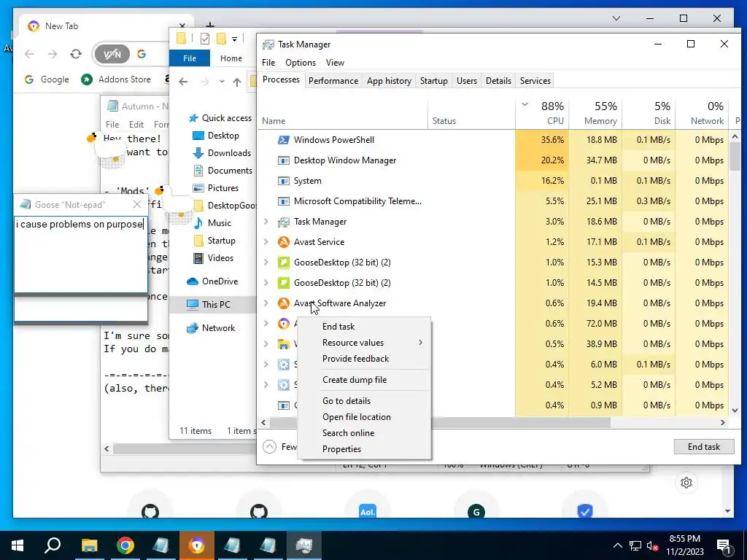Choose Create dump file
747x560 pixels.
pyautogui.click(x=365, y=380)
